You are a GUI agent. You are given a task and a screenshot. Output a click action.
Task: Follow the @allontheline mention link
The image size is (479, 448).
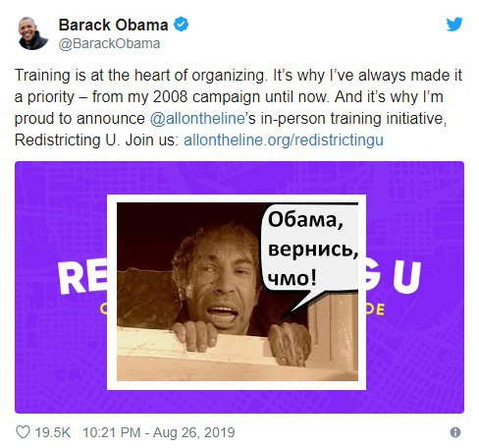tap(197, 119)
